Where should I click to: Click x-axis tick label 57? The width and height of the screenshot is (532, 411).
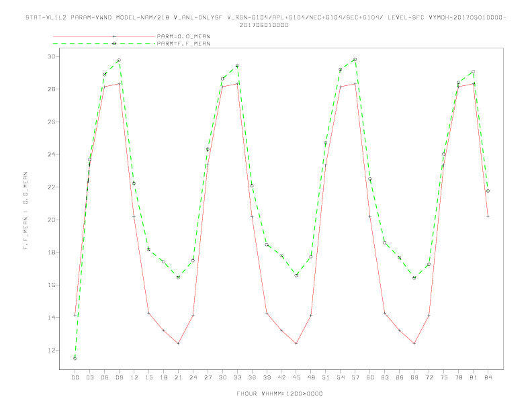(x=355, y=377)
